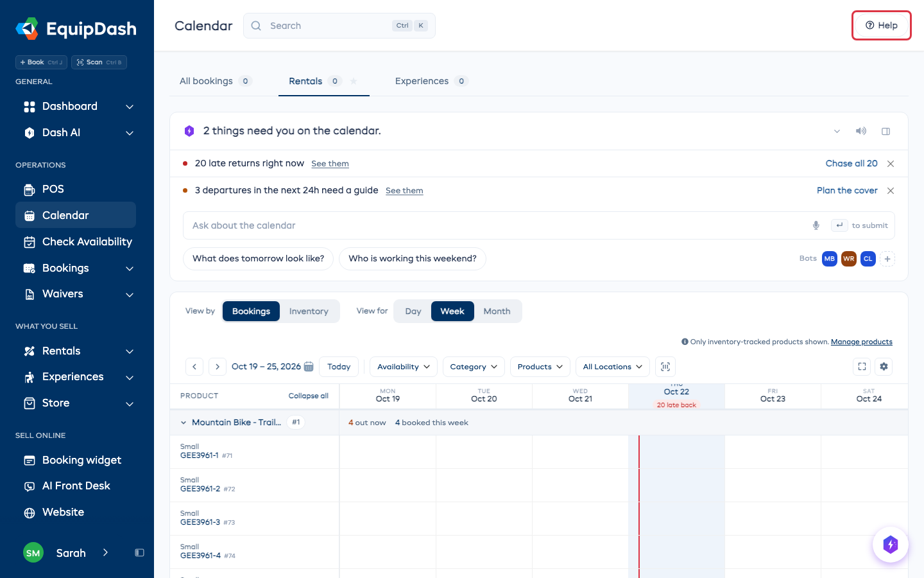Screen dimensions: 924x578
Task: Click the Help button
Action: click(x=882, y=26)
